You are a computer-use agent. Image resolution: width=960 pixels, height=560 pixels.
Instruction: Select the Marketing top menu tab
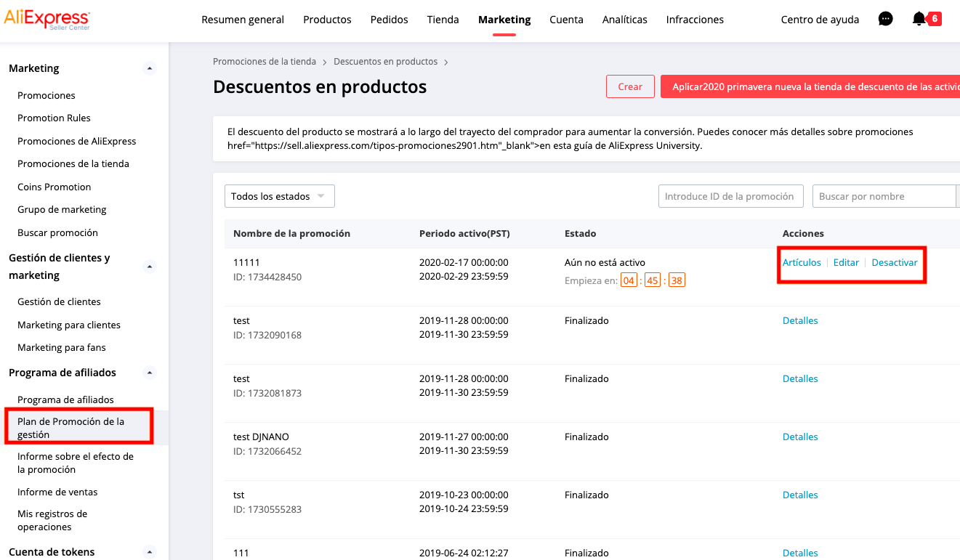(504, 20)
